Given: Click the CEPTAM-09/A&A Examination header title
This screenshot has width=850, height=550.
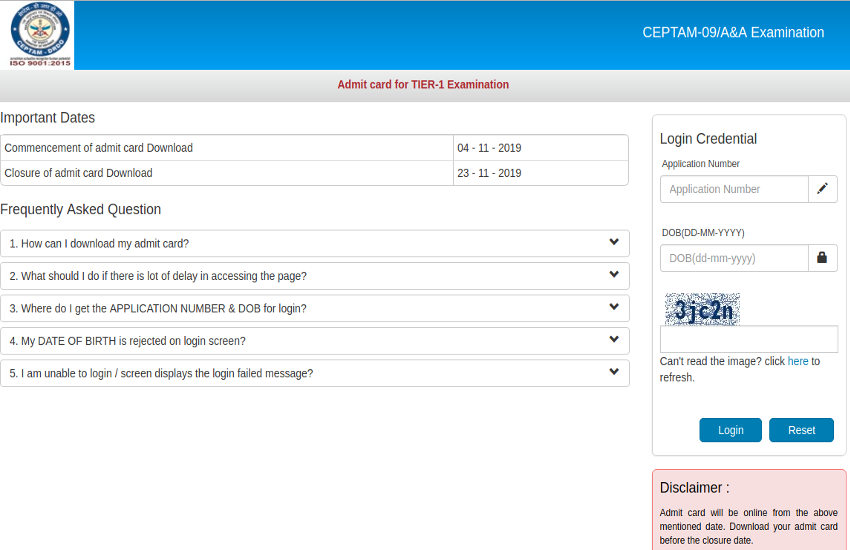Looking at the screenshot, I should tap(733, 33).
